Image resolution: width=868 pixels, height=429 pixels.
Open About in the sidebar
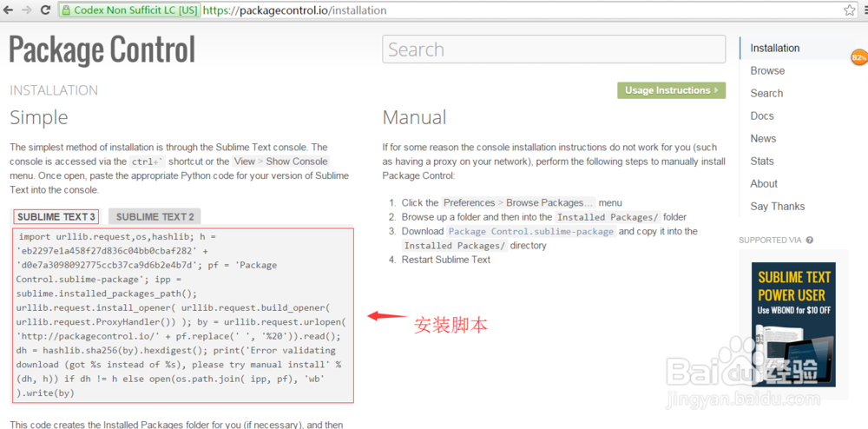764,184
